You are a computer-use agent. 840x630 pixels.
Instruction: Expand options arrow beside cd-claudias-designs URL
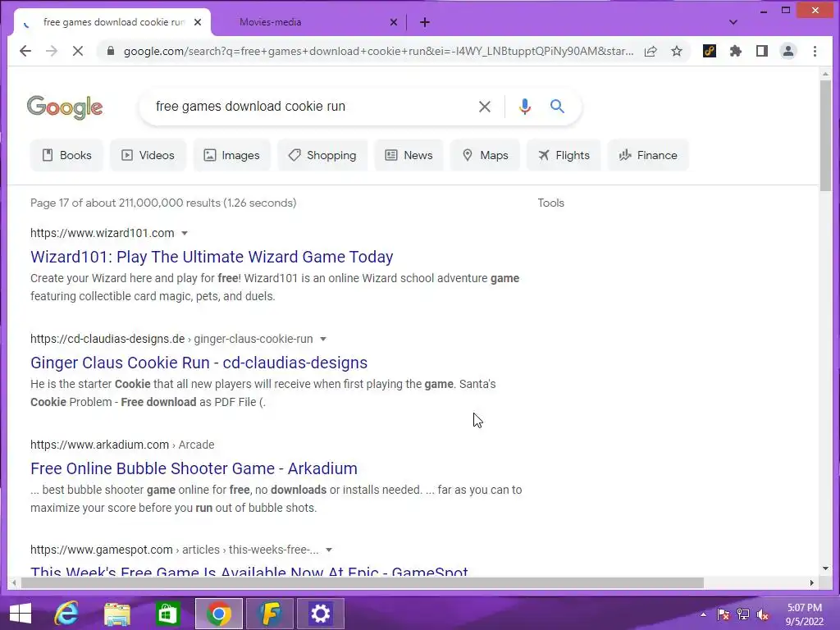coord(323,339)
